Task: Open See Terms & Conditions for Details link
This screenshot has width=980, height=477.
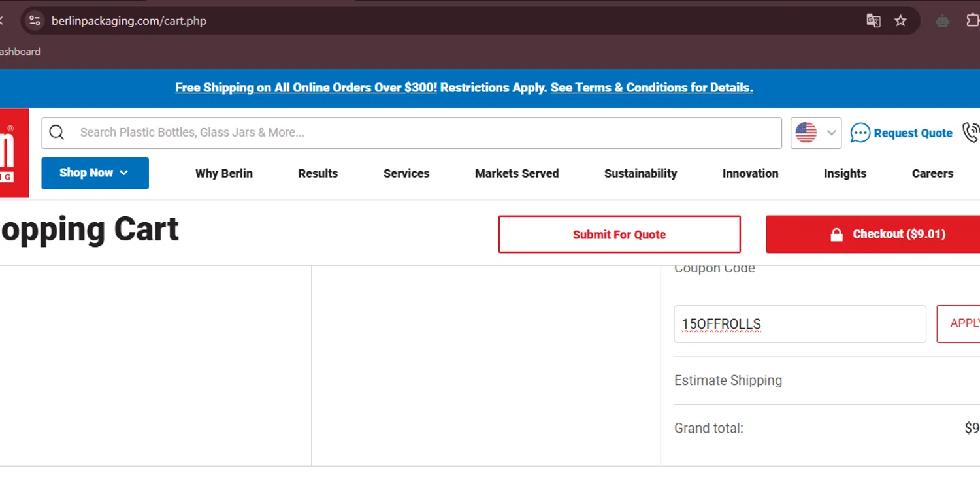Action: coord(651,88)
